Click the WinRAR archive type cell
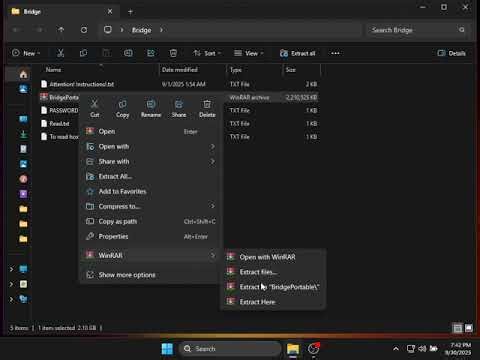Image resolution: width=480 pixels, height=360 pixels. (x=249, y=98)
